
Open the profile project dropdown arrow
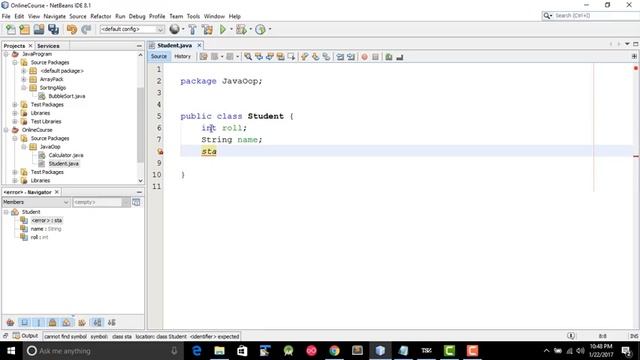coord(269,29)
